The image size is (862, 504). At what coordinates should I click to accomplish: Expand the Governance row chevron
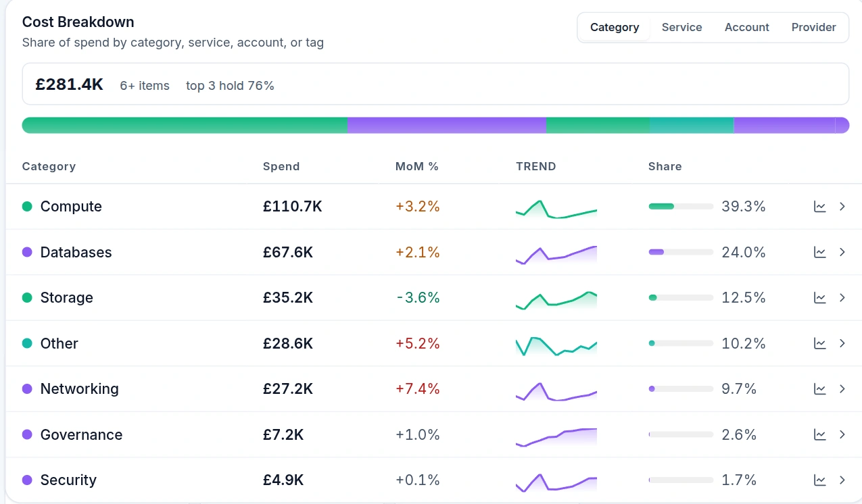click(842, 434)
